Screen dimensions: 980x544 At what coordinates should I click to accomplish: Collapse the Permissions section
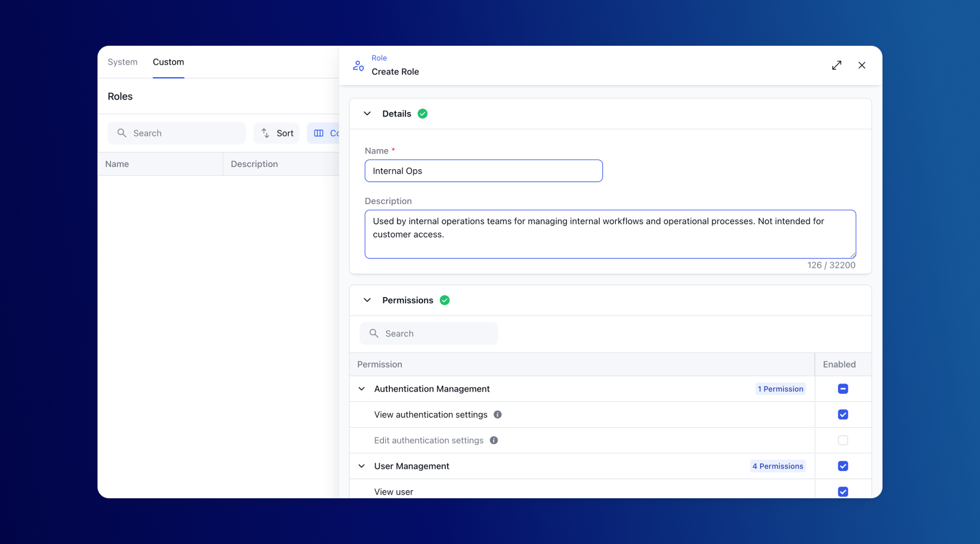pyautogui.click(x=367, y=300)
